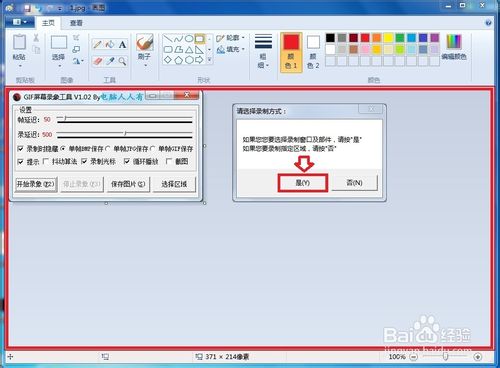Pick the orange color swatch
This screenshot has height=368, width=500.
[x=376, y=38]
